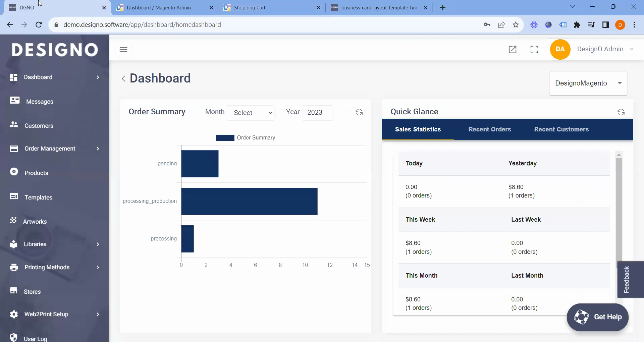Screen dimensions: 644x342
Task: Click the Year input field
Action: coord(317,113)
